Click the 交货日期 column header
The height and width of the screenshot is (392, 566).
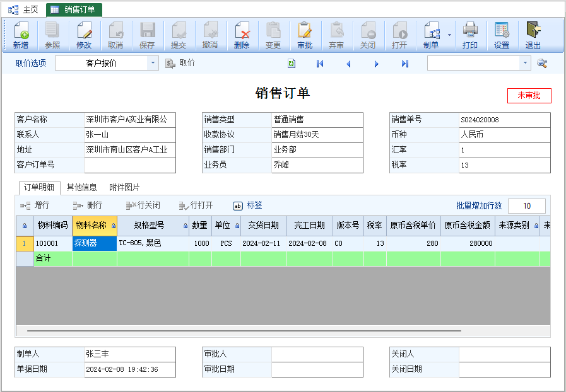[264, 226]
